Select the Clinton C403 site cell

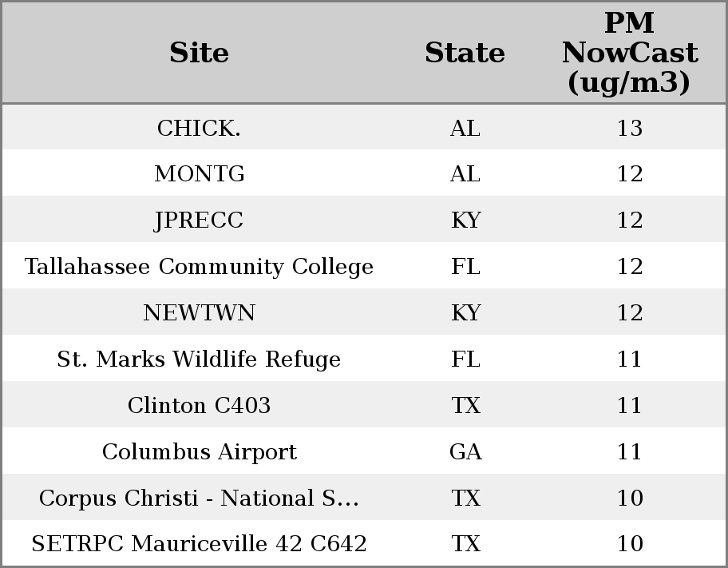coord(199,406)
